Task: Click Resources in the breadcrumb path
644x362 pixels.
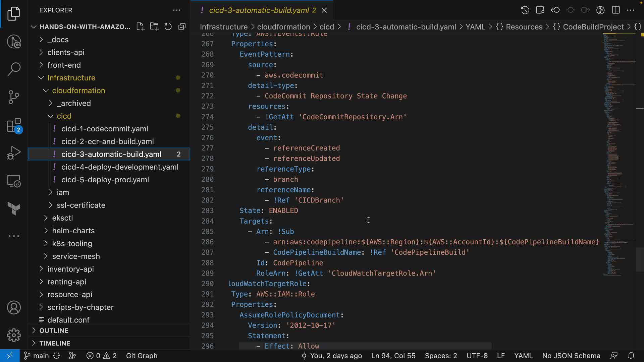Action: (x=524, y=27)
